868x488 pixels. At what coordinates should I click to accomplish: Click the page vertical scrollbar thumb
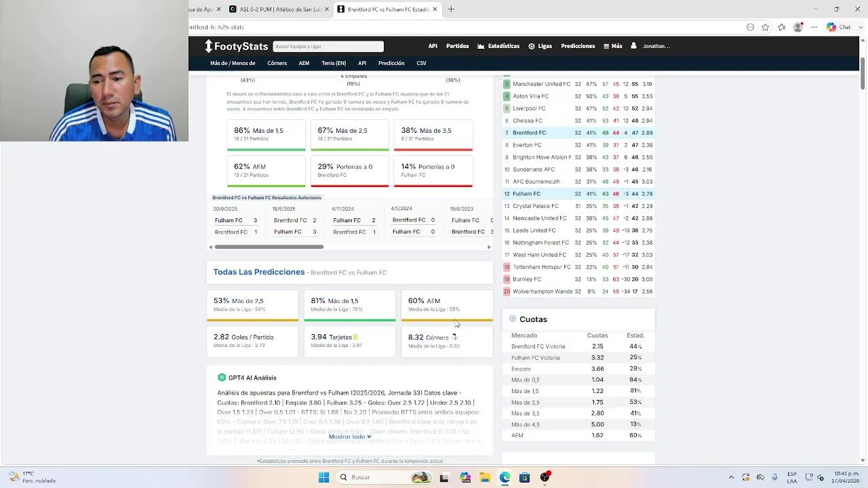(x=863, y=73)
